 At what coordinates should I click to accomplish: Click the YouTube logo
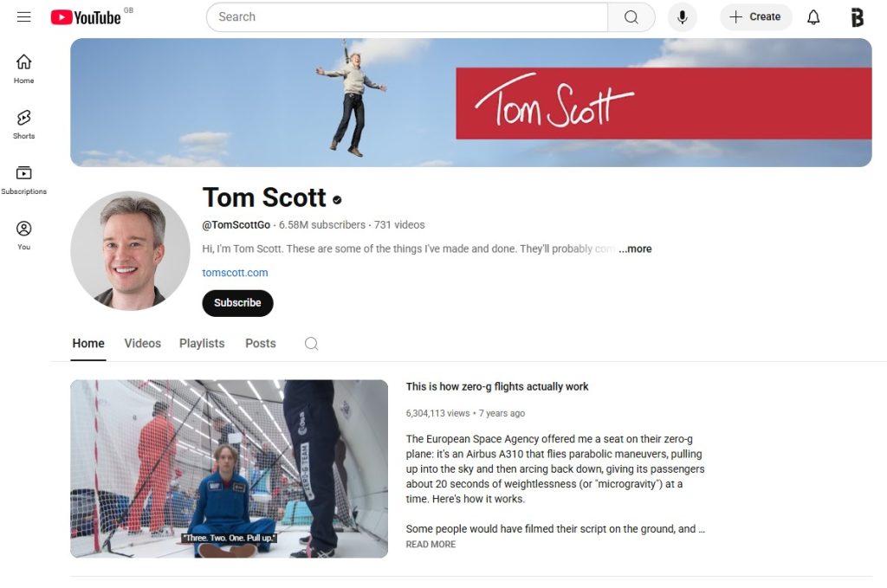pyautogui.click(x=86, y=17)
